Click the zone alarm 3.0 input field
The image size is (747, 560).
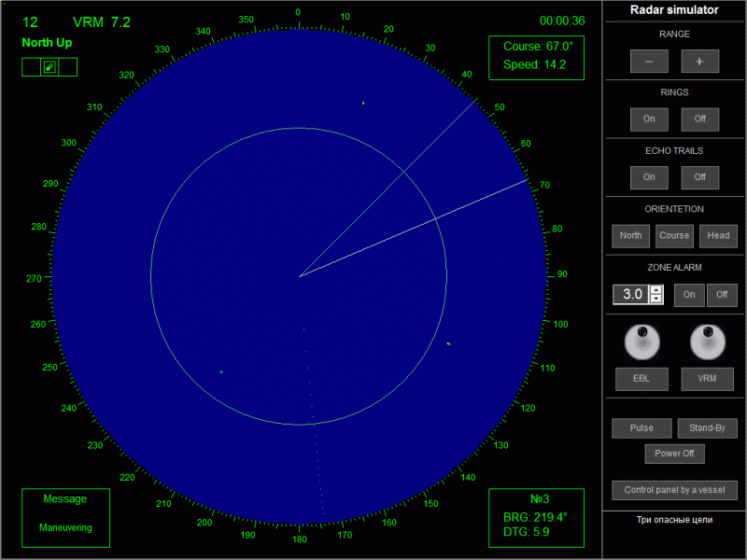(631, 295)
